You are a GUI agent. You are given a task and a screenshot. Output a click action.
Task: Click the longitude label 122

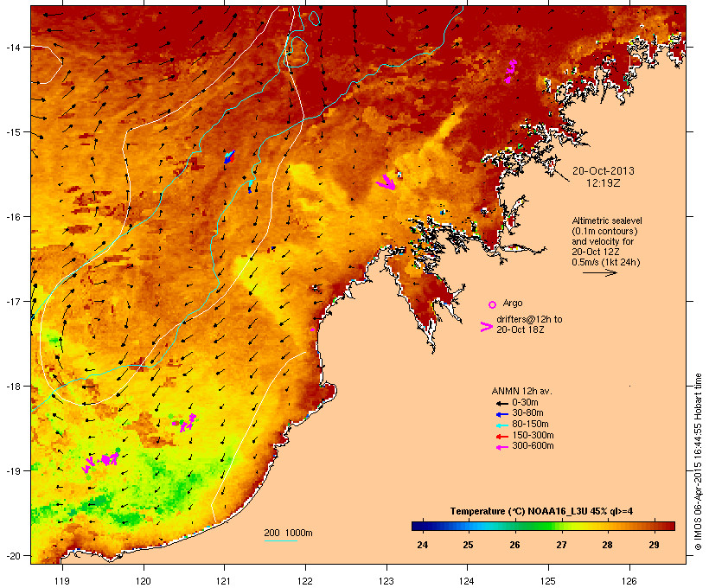pos(305,581)
